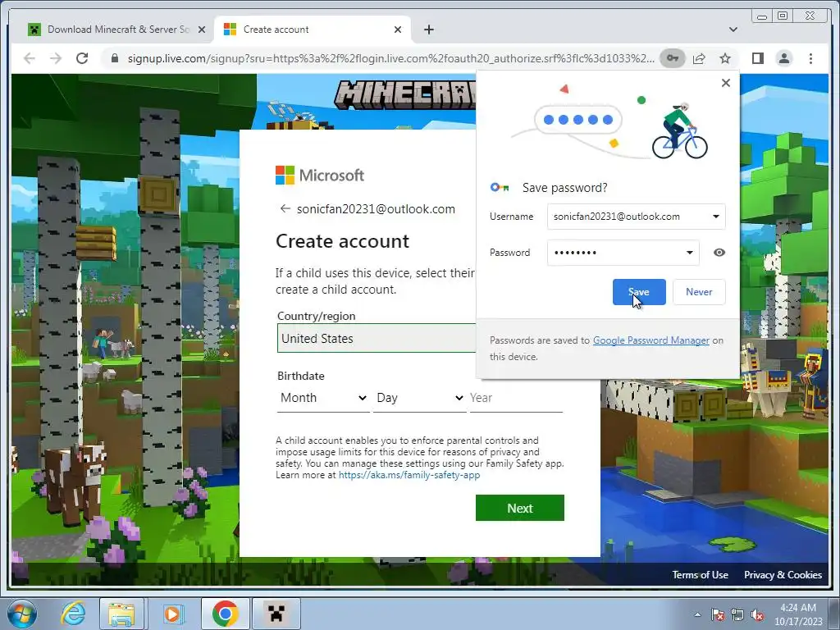Show the password with the eye icon
840x630 pixels.
coord(719,253)
